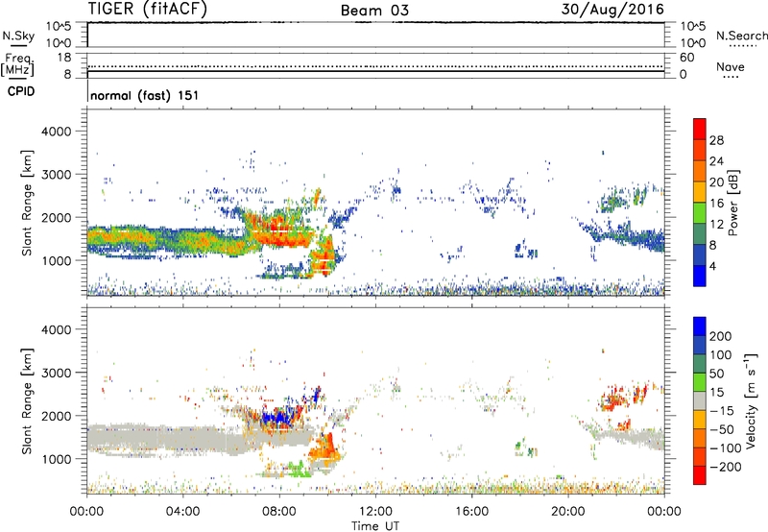The width and height of the screenshot is (768, 532).
Task: Click the "-50" value on the Velocity color bar
Action: click(x=721, y=429)
